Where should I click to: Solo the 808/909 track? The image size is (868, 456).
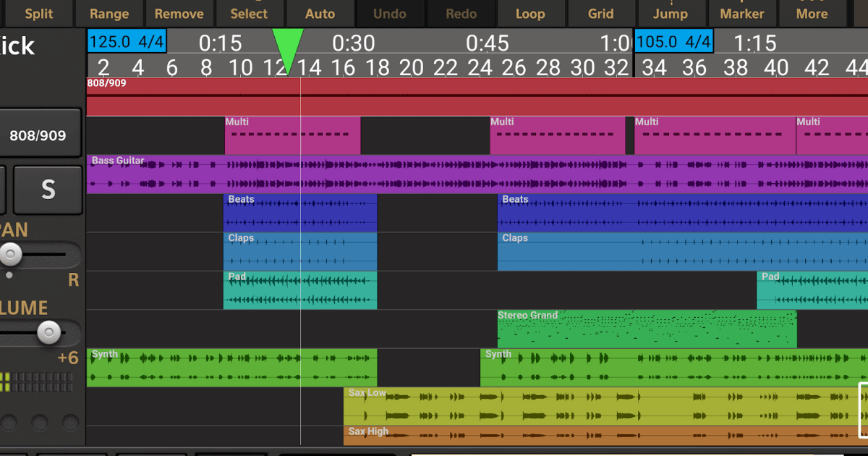pos(48,189)
